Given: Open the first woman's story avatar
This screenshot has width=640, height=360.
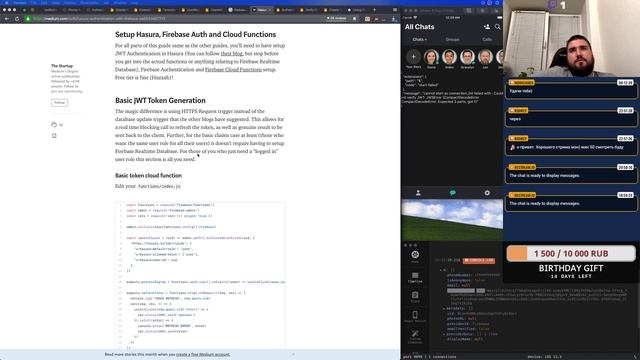Looking at the screenshot, I should [431, 57].
